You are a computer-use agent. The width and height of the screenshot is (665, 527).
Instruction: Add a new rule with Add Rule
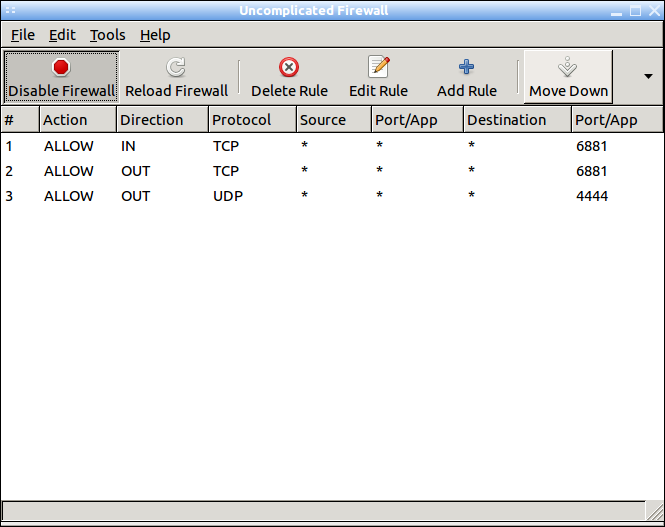coord(467,77)
